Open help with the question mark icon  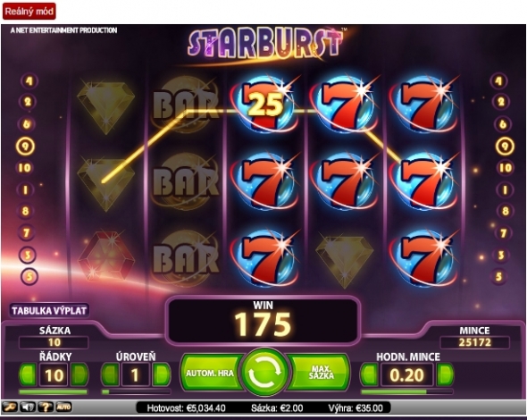click(x=45, y=407)
